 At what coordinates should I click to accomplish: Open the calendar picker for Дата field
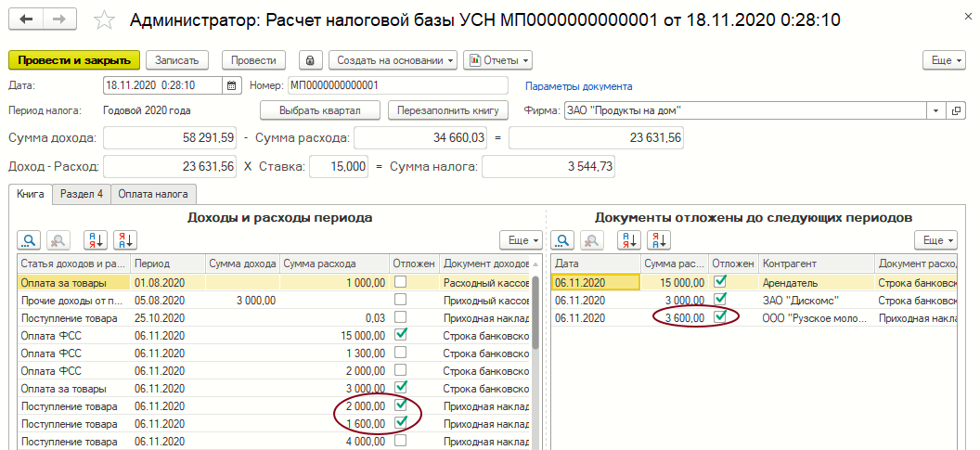pos(233,85)
